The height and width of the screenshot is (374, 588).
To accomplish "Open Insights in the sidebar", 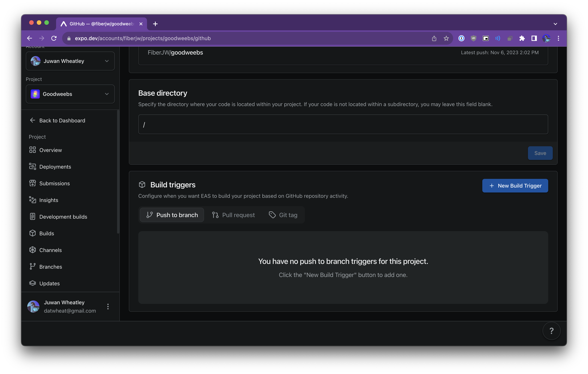I will pos(70,200).
